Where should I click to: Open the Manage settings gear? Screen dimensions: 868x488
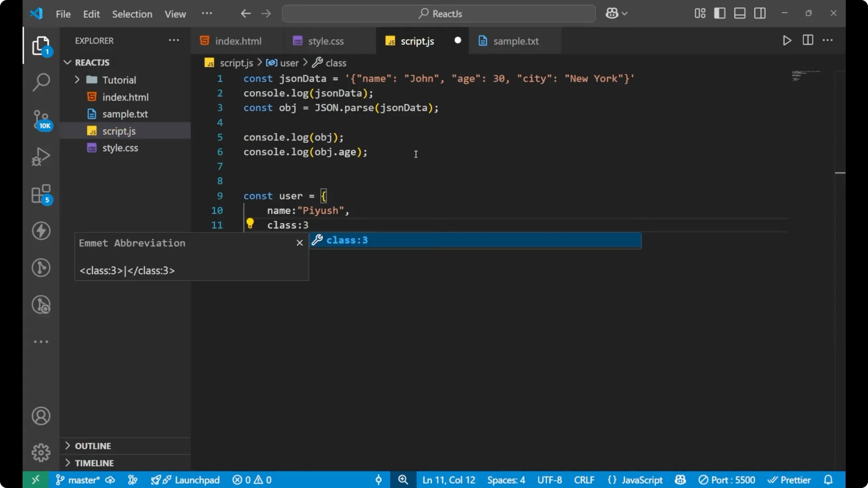[41, 452]
